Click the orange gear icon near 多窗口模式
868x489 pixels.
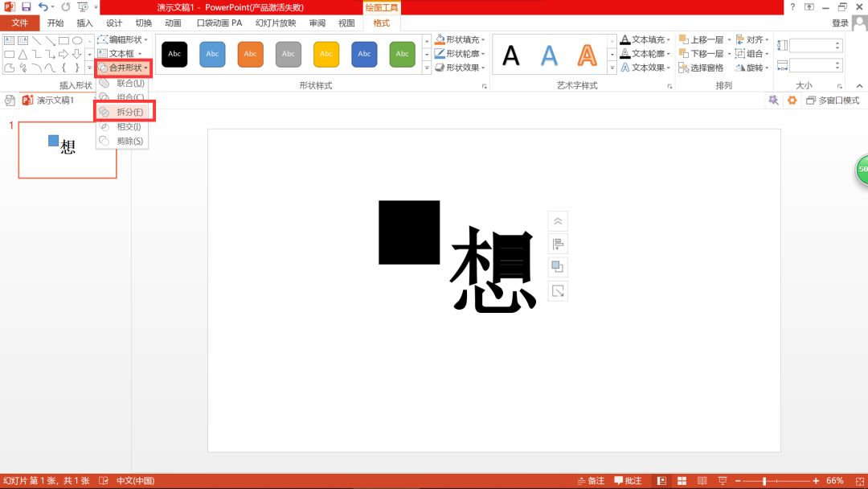click(x=792, y=101)
